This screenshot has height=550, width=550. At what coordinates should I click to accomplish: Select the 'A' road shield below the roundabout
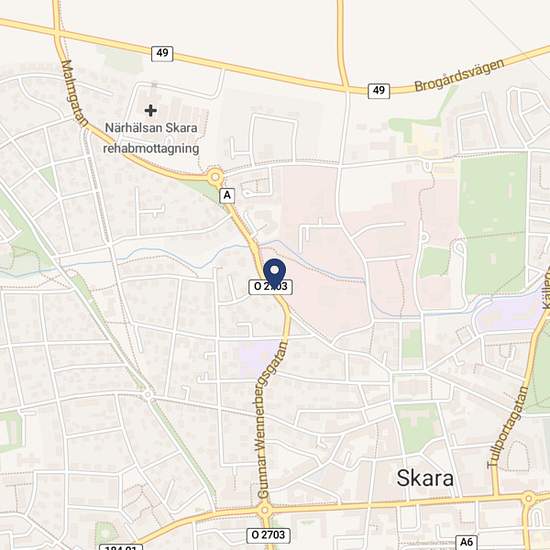click(227, 195)
